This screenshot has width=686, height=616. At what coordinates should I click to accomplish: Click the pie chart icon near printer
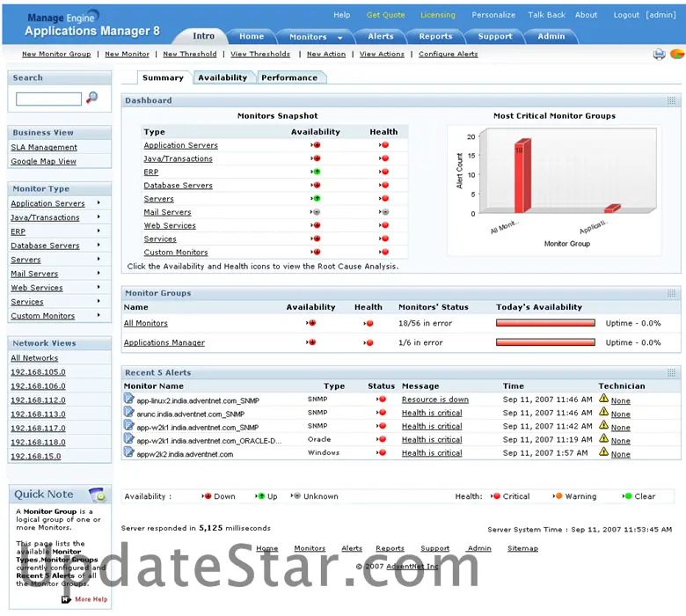[x=677, y=54]
